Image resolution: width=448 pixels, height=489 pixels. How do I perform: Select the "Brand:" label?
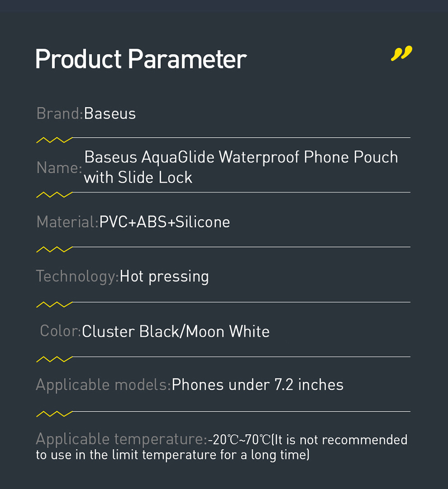(x=60, y=114)
